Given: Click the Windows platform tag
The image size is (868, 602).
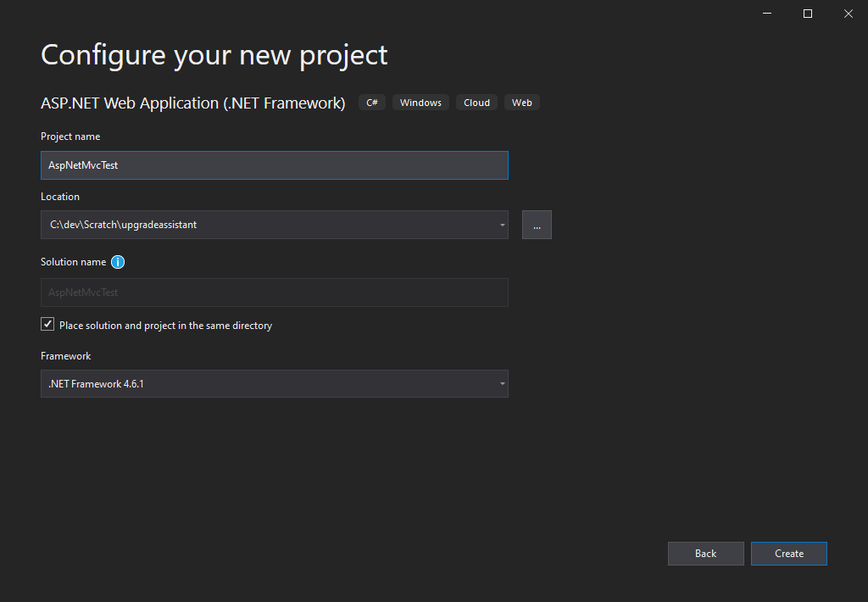Looking at the screenshot, I should pyautogui.click(x=420, y=103).
